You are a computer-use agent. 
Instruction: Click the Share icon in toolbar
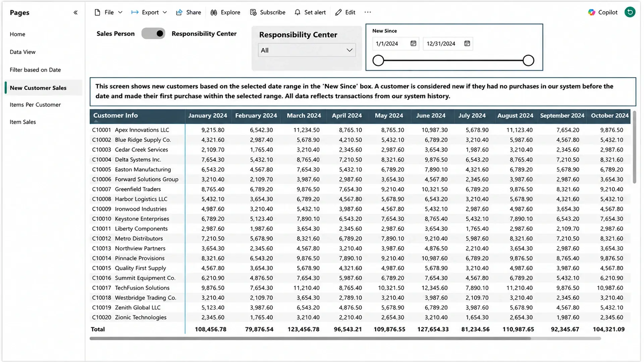click(x=179, y=12)
